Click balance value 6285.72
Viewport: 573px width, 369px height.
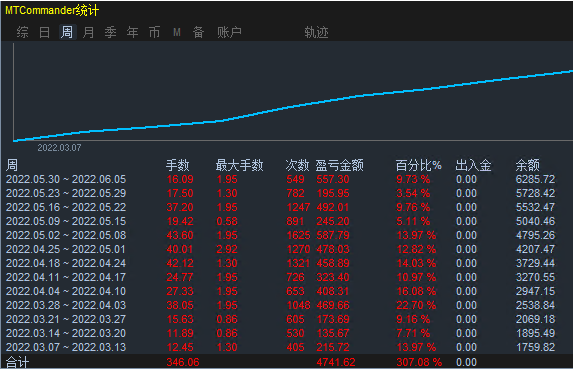(535, 179)
